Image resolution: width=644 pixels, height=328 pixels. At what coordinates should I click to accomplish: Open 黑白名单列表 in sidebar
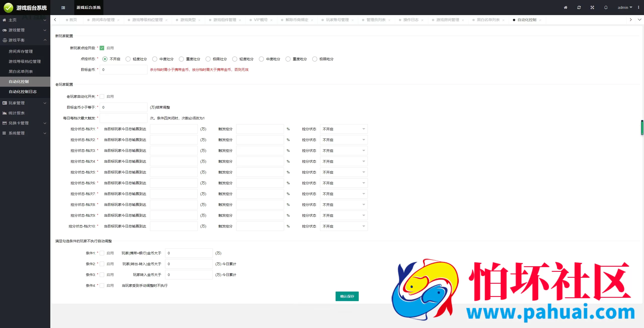point(25,72)
